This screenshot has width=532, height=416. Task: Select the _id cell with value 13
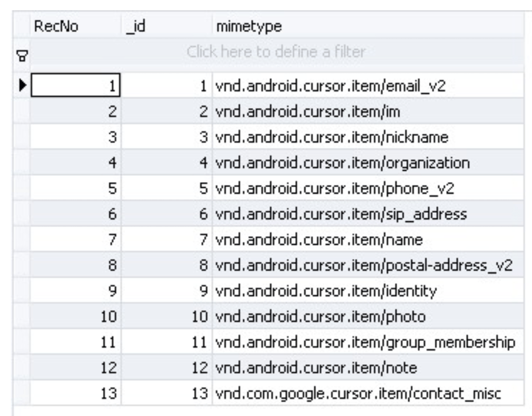tap(167, 393)
